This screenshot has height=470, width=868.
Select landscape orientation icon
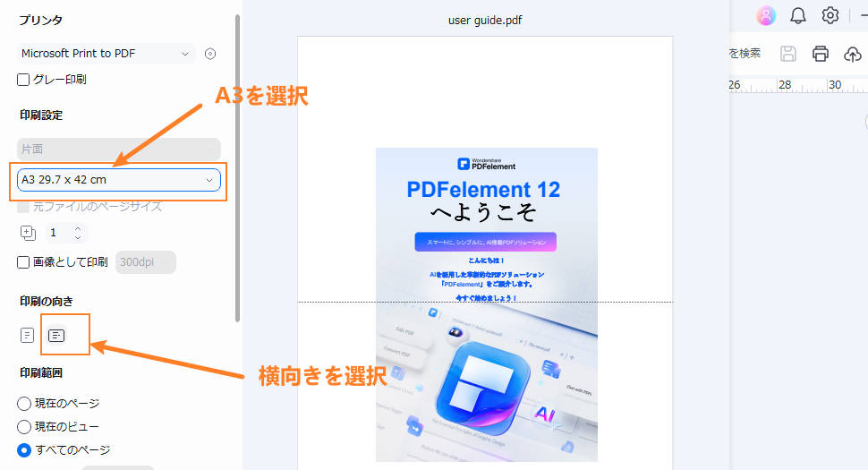tap(55, 335)
